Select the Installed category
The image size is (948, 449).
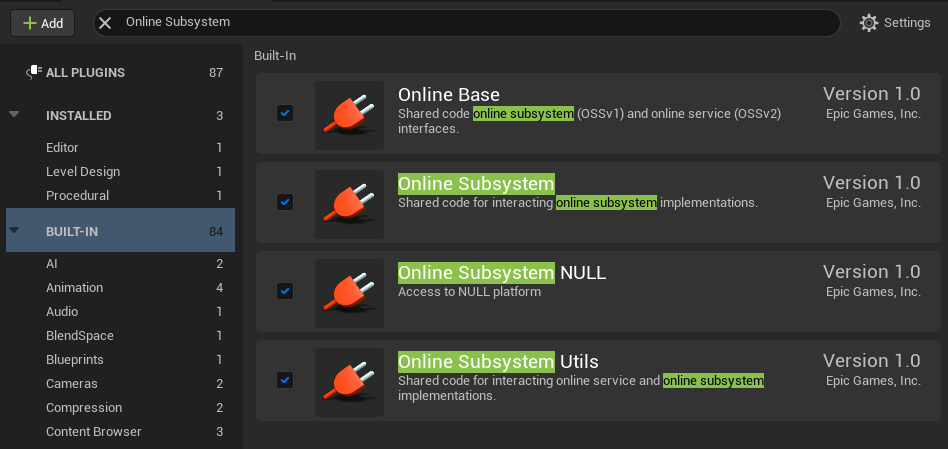121,115
